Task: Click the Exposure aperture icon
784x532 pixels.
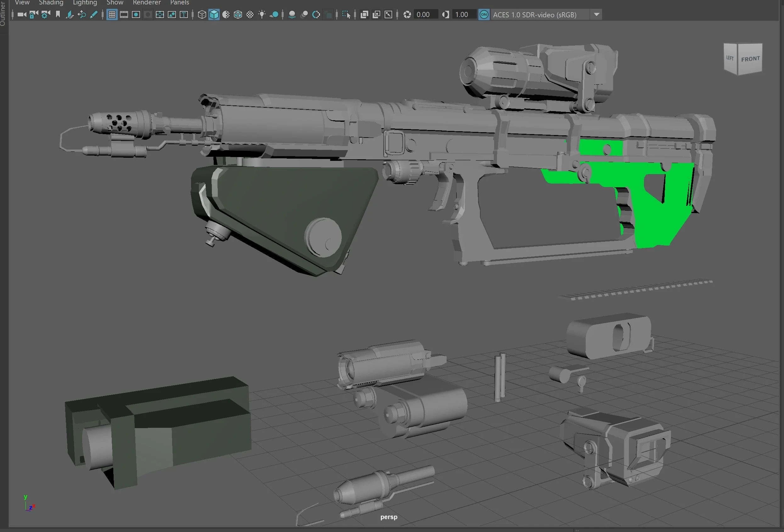Action: click(x=407, y=14)
